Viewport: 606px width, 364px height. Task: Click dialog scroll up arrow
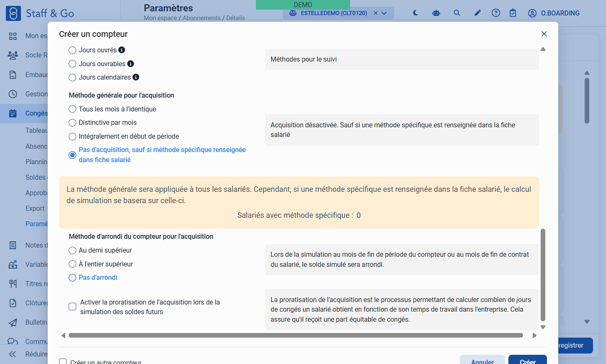tap(543, 49)
